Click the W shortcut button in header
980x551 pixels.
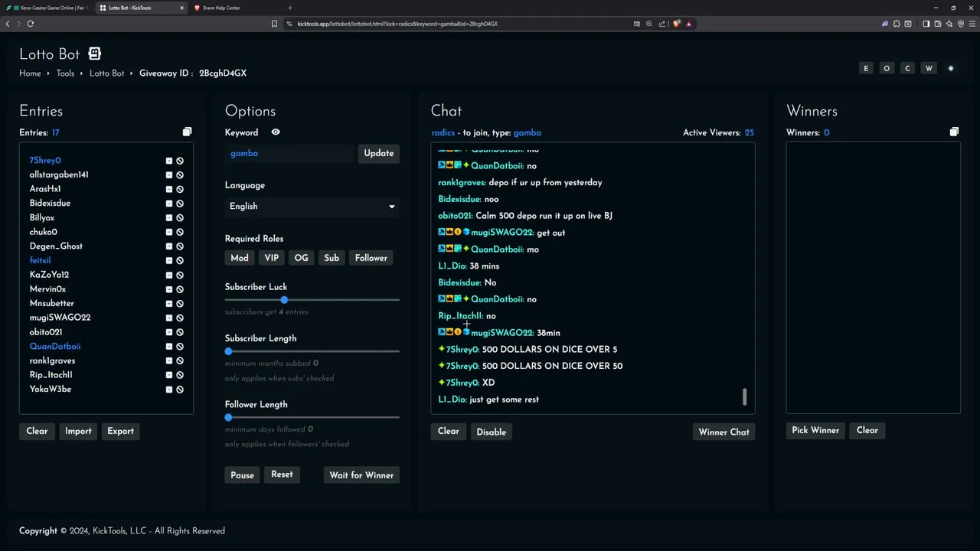click(929, 68)
